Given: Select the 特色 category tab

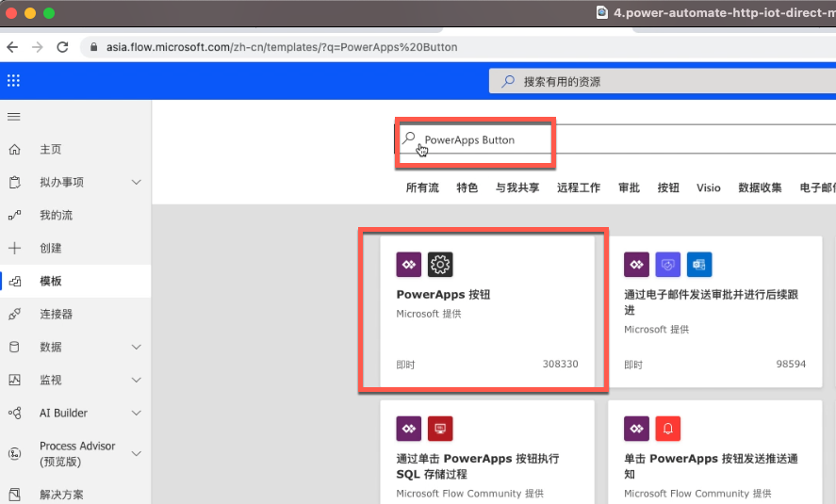Looking at the screenshot, I should pos(467,187).
